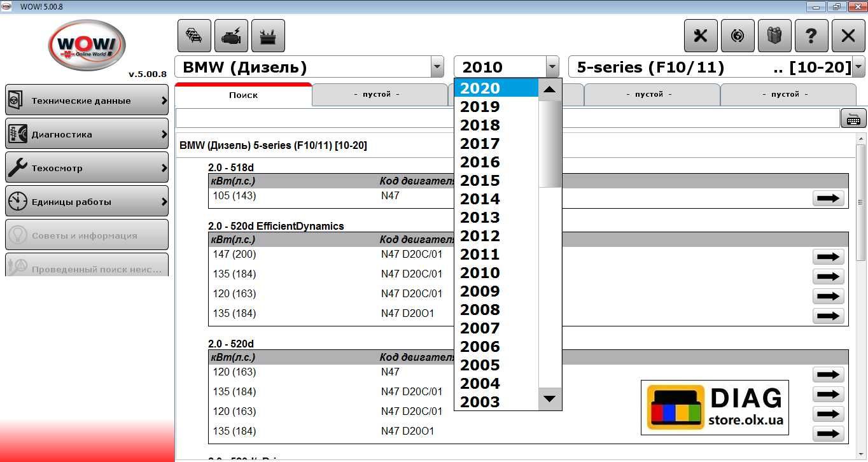The image size is (868, 462).
Task: Select year 2017 in the list
Action: point(496,143)
